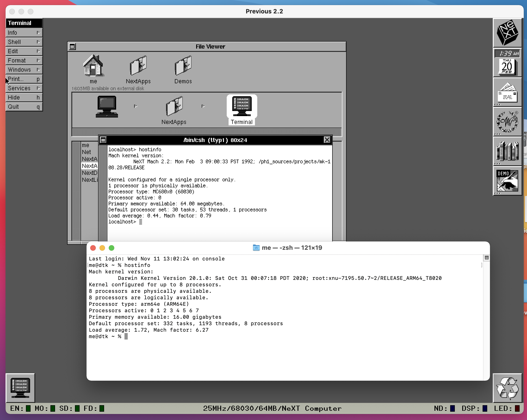527x420 pixels.
Task: Click the File Viewer horizontal scrollbar
Action: pos(207,132)
